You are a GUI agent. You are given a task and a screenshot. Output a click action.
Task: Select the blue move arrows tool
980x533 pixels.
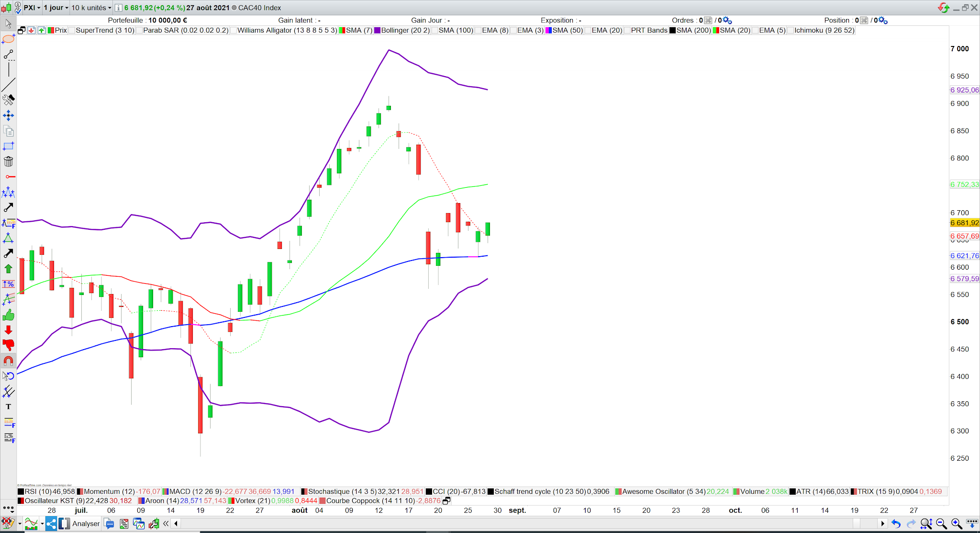tap(8, 115)
